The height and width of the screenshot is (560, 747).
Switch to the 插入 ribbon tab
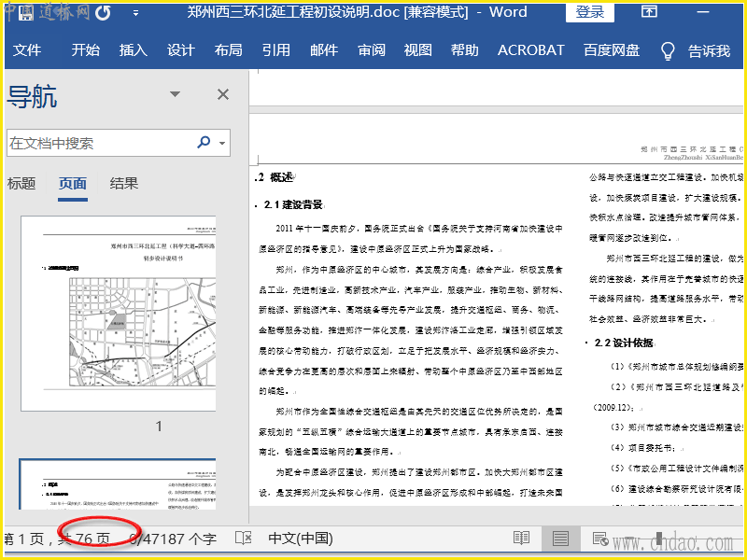pos(133,50)
